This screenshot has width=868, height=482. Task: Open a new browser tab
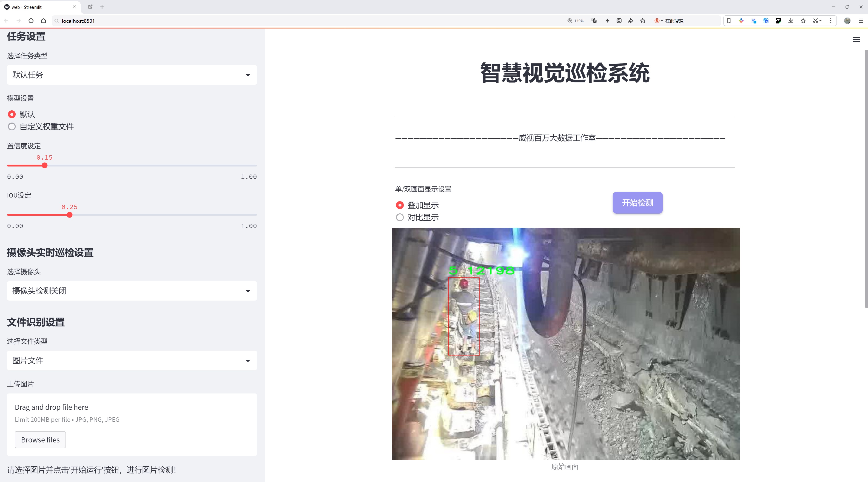pyautogui.click(x=102, y=7)
